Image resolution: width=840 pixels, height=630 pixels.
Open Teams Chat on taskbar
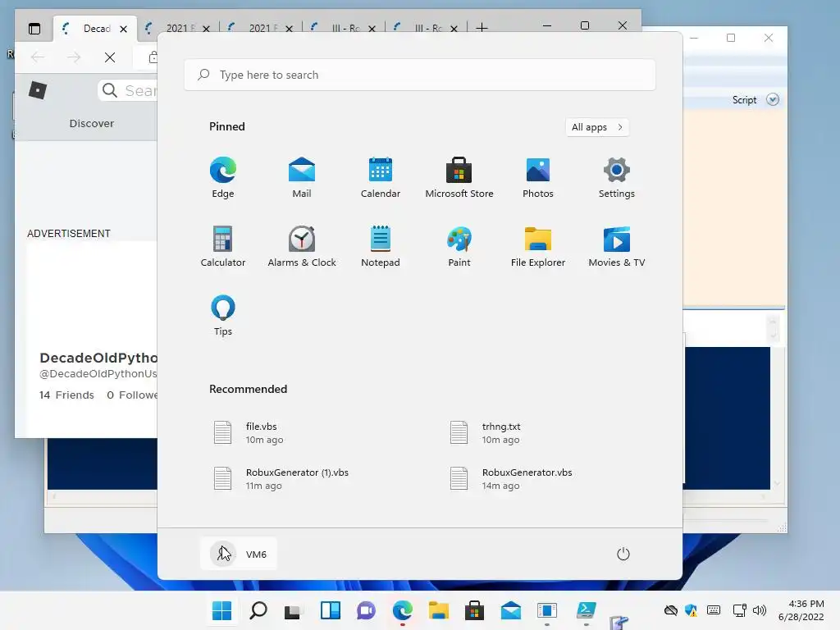click(367, 610)
